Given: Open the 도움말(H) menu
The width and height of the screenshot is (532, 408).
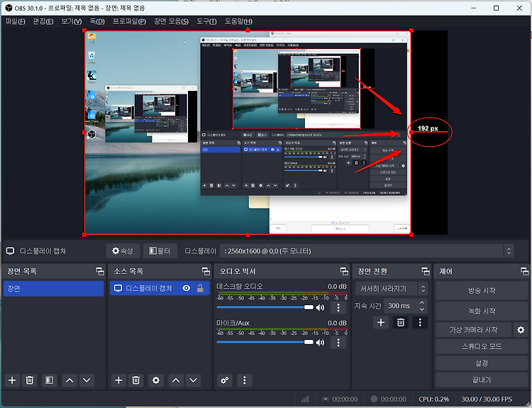Looking at the screenshot, I should click(x=238, y=21).
